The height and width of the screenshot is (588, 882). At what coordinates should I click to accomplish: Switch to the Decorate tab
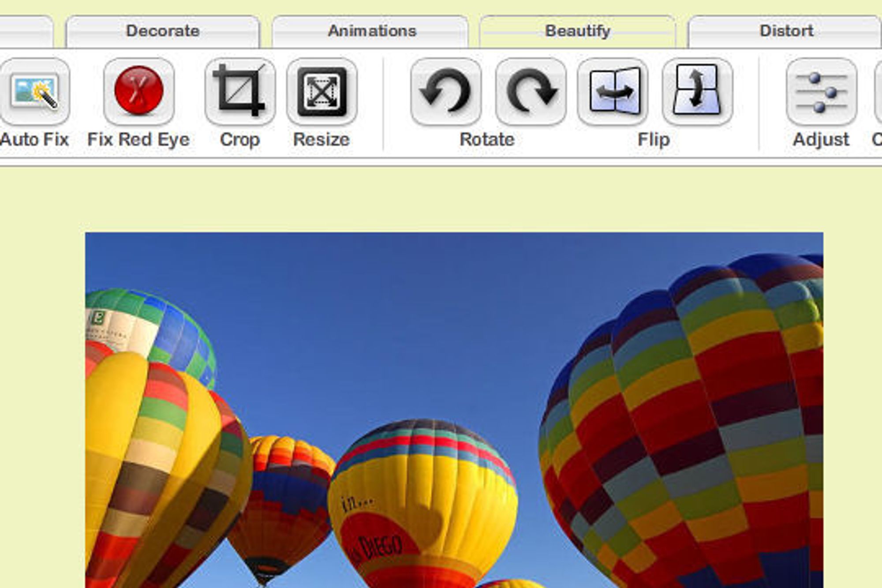[163, 31]
